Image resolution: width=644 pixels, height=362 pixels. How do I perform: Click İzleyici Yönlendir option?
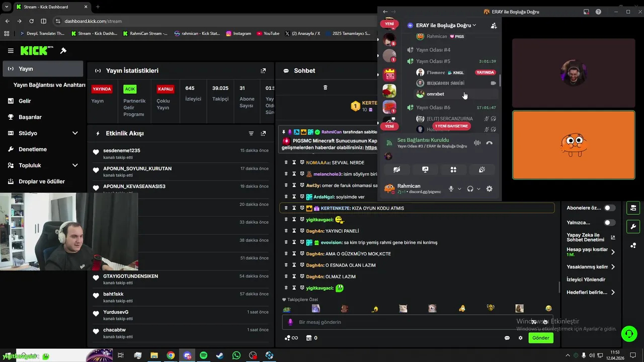586,280
